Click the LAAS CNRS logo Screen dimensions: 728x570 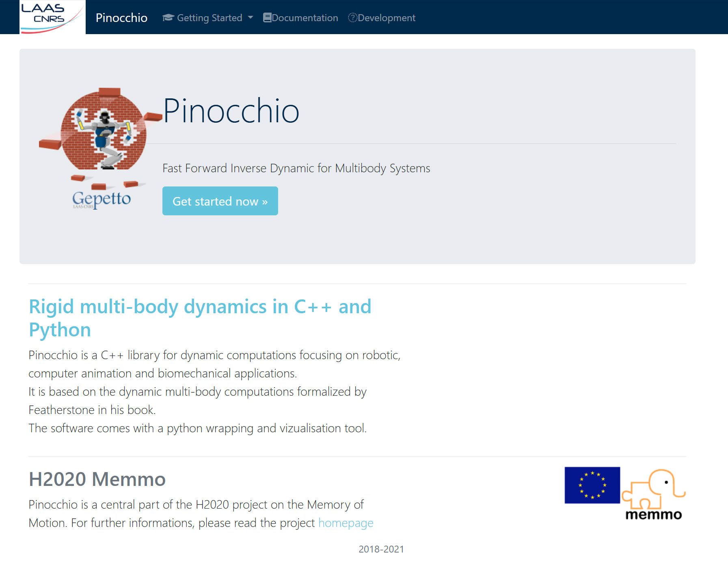tap(52, 17)
